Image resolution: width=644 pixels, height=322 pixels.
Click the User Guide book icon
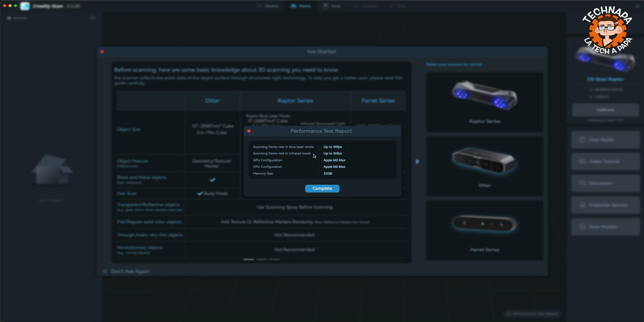[x=582, y=140]
